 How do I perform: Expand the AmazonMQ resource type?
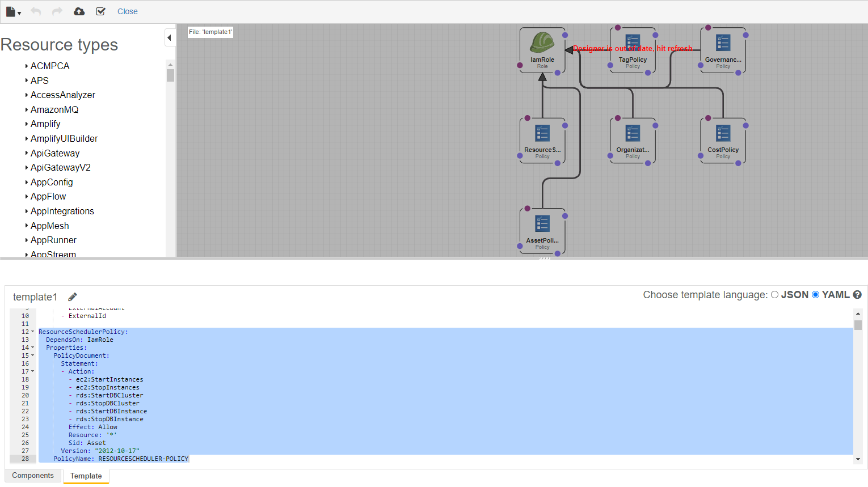27,109
